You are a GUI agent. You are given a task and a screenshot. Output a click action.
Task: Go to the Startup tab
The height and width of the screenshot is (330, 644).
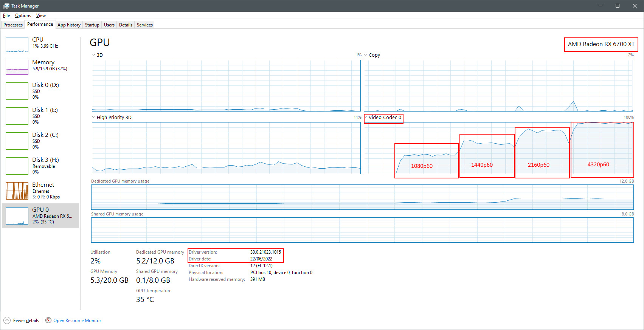coord(92,25)
